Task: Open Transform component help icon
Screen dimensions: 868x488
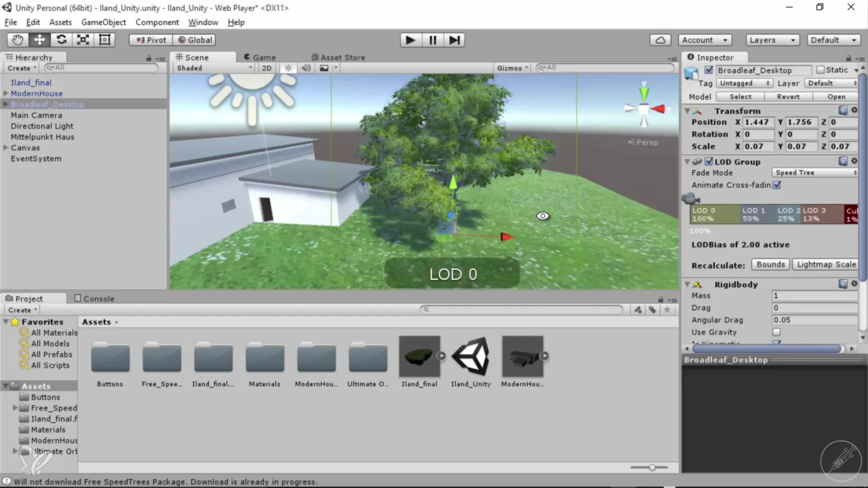Action: point(843,110)
